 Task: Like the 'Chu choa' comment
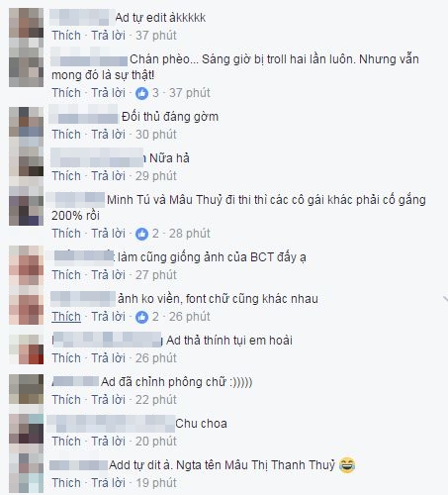66,442
